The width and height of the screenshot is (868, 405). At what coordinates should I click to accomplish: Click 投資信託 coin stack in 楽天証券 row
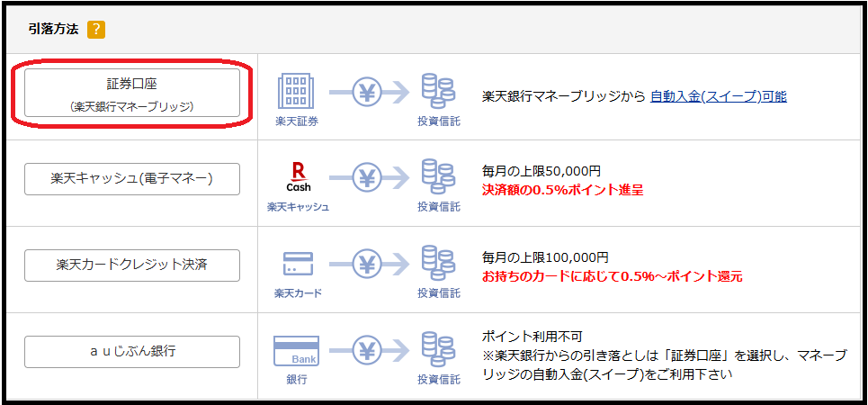[x=438, y=91]
